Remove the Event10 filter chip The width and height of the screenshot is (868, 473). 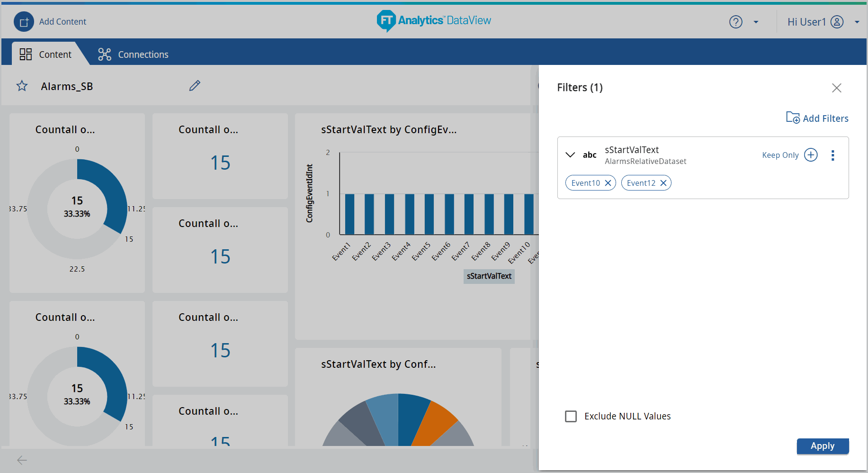[608, 183]
